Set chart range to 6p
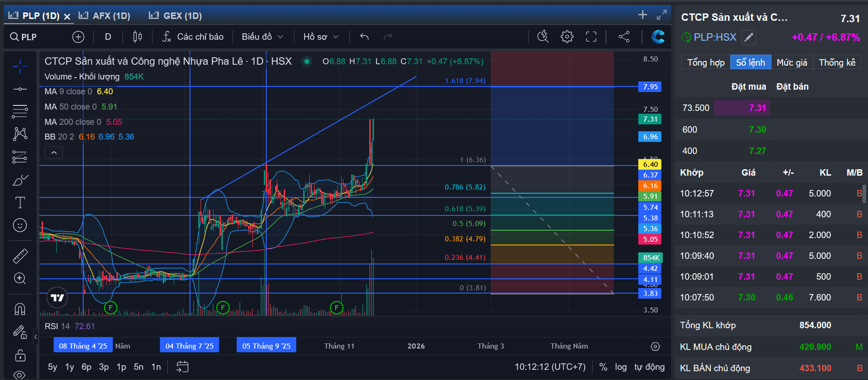 (x=86, y=367)
